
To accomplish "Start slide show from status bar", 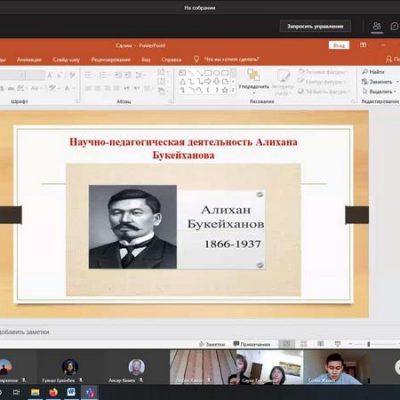I will click(337, 344).
